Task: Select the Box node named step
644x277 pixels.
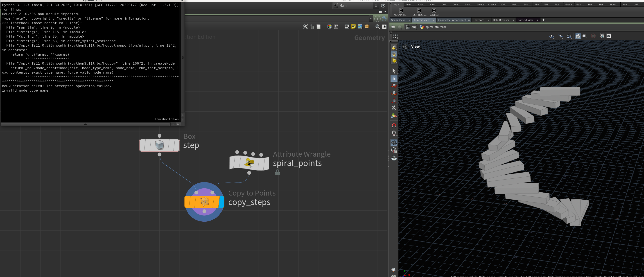Action: click(160, 145)
